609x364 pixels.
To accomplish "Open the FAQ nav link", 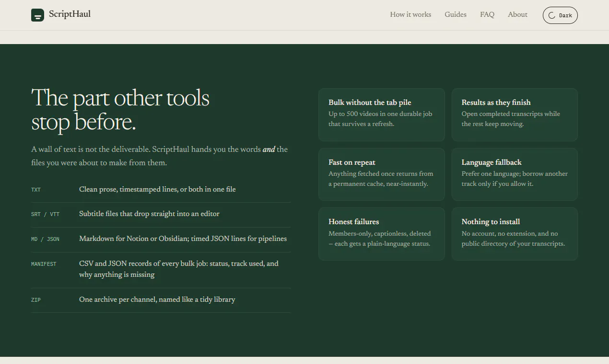I will 487,15.
